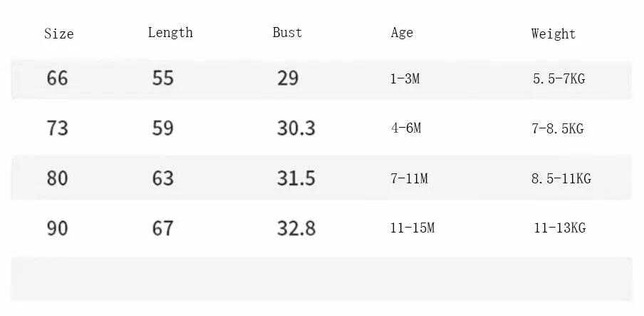Select size 90 cell
644x316 pixels.
(x=57, y=228)
